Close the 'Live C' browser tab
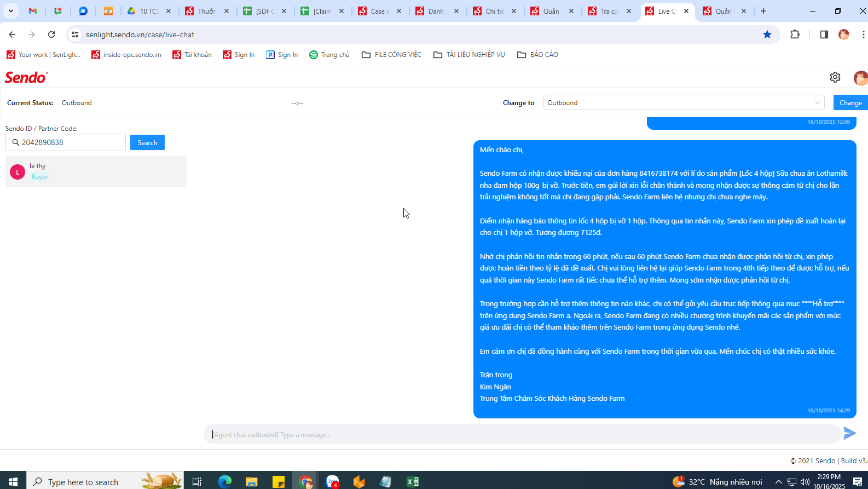This screenshot has width=868, height=489. tap(686, 11)
